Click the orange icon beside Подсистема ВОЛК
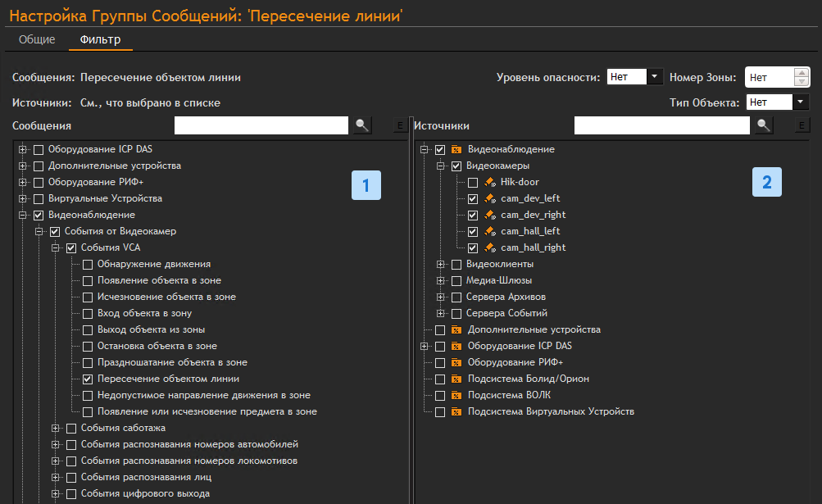Image resolution: width=822 pixels, height=504 pixels. pyautogui.click(x=456, y=395)
